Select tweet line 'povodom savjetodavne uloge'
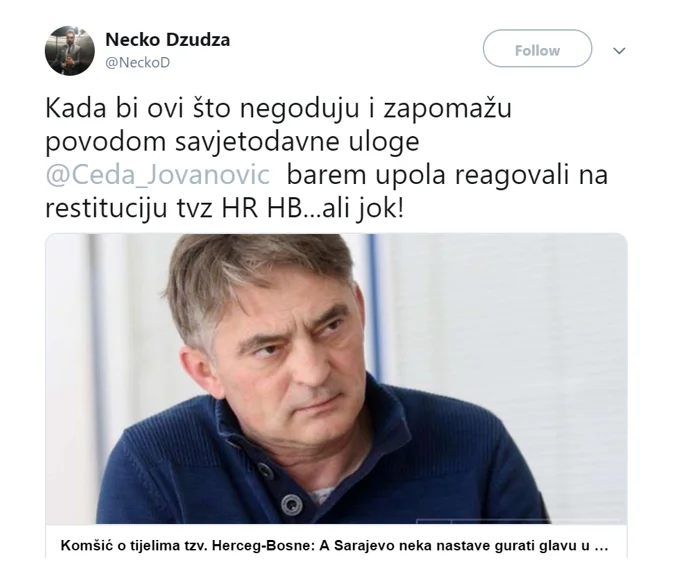Image resolution: width=679 pixels, height=588 pixels. (232, 142)
